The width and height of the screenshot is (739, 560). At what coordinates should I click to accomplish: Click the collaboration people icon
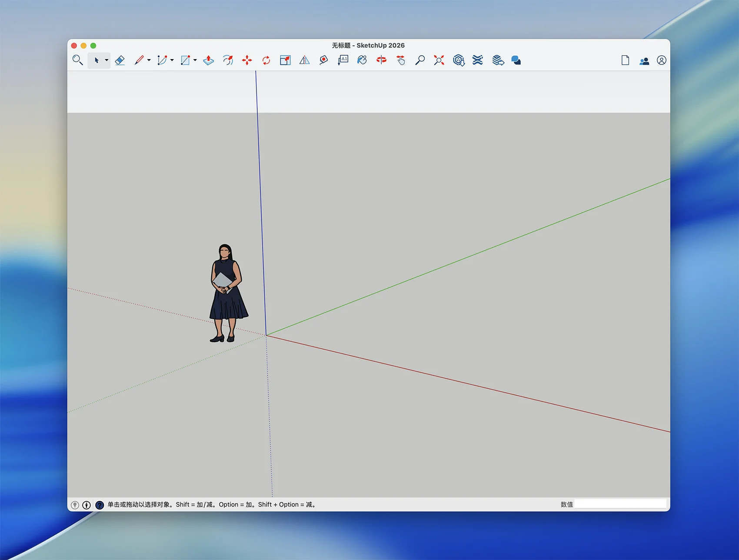(644, 61)
